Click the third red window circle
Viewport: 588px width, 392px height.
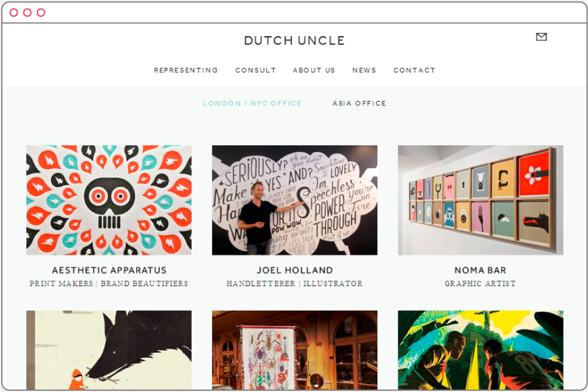pos(41,13)
